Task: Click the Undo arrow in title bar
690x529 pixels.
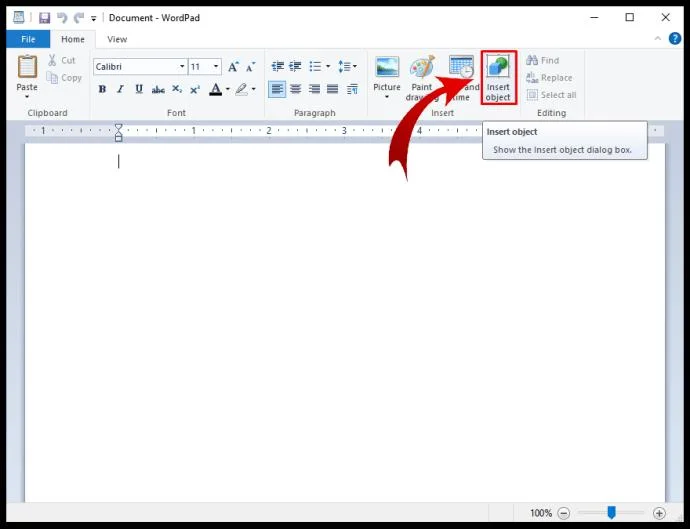Action: pos(62,18)
